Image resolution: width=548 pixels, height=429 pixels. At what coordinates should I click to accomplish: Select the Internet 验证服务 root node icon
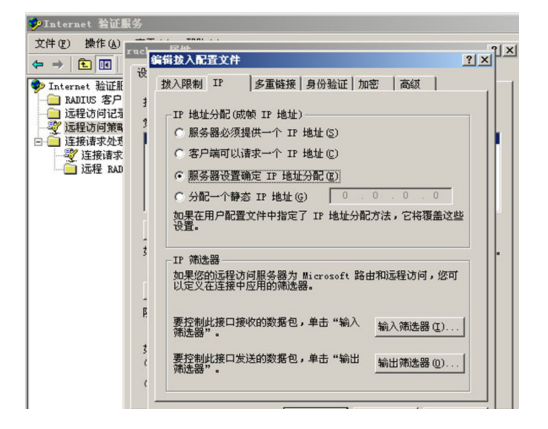coord(37,86)
